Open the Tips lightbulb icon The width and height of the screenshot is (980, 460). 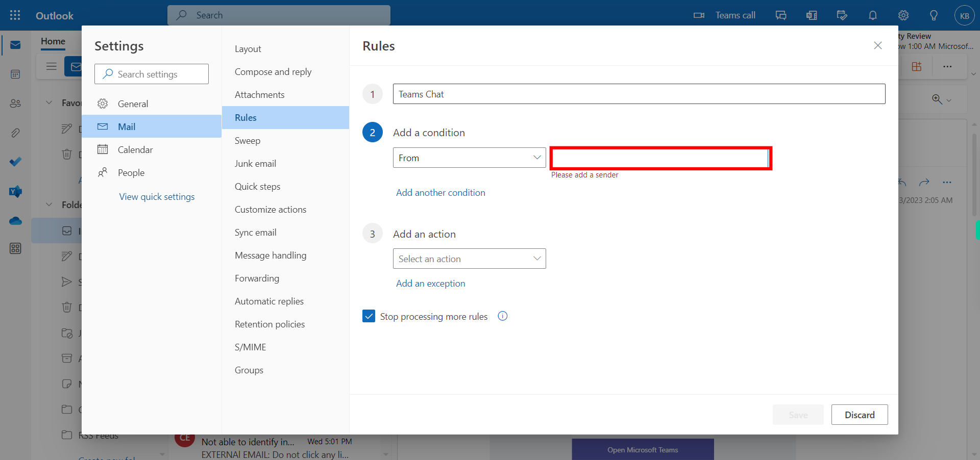pyautogui.click(x=934, y=15)
